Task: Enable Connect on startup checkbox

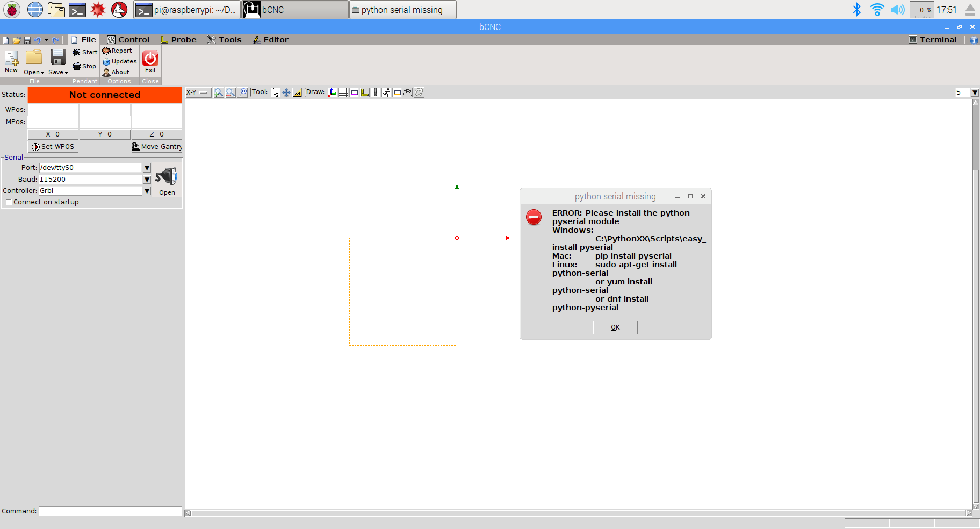Action: (9, 202)
